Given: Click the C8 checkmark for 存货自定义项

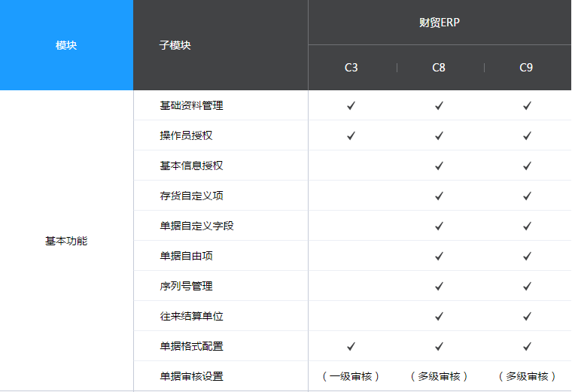Looking at the screenshot, I should (x=439, y=196).
